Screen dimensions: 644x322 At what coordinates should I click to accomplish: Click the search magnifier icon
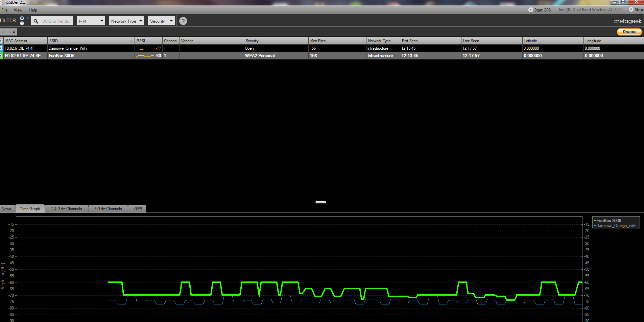36,21
